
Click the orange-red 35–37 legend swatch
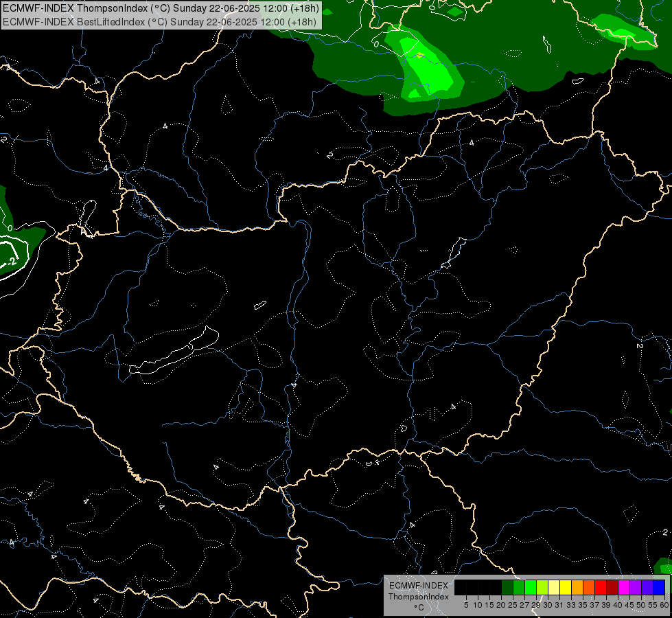(589, 587)
